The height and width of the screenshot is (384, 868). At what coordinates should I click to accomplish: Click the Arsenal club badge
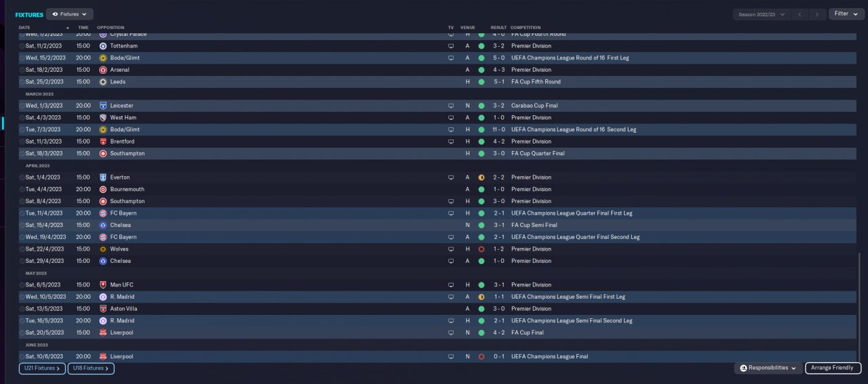(103, 70)
